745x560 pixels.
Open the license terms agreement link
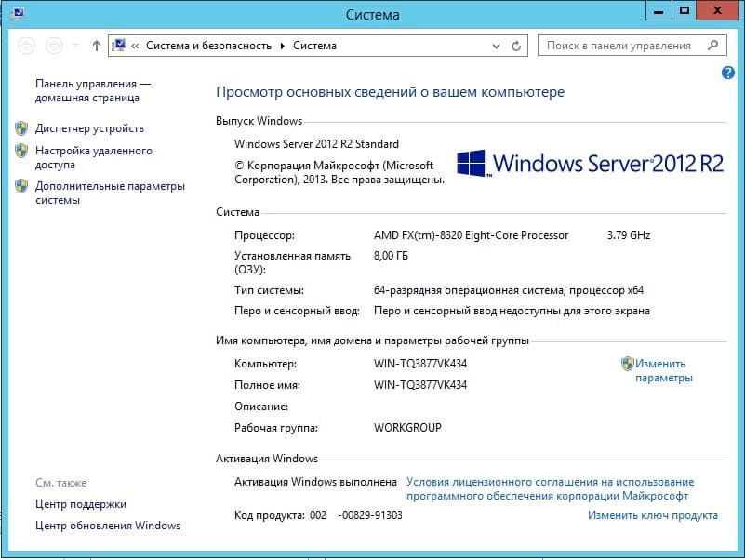click(x=550, y=488)
